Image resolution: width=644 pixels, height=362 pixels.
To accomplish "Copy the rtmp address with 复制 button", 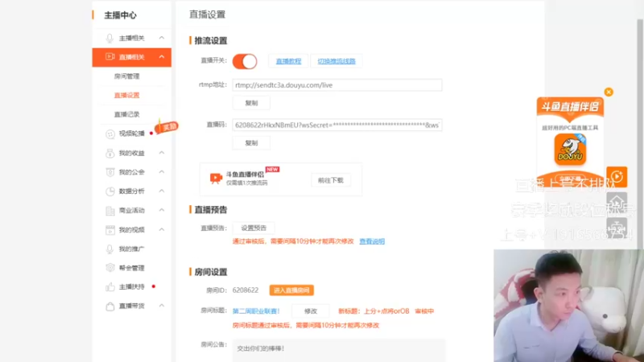I will pyautogui.click(x=251, y=103).
